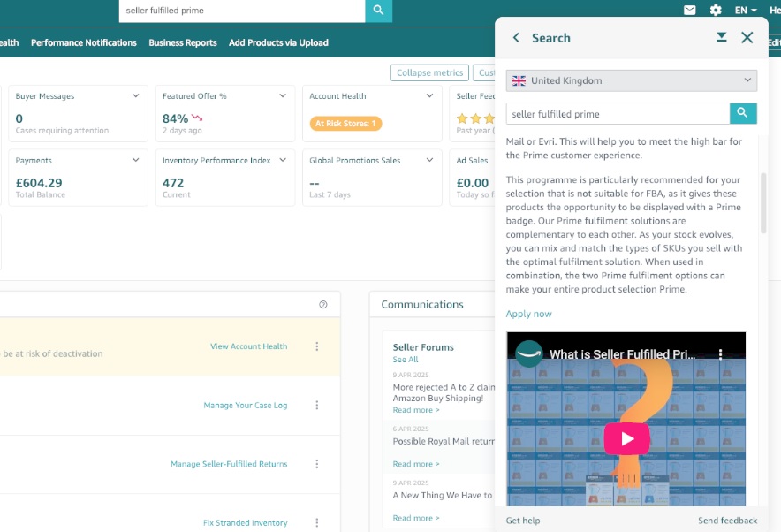781x532 pixels.
Task: Click the Collapse metrics button
Action: click(x=429, y=72)
